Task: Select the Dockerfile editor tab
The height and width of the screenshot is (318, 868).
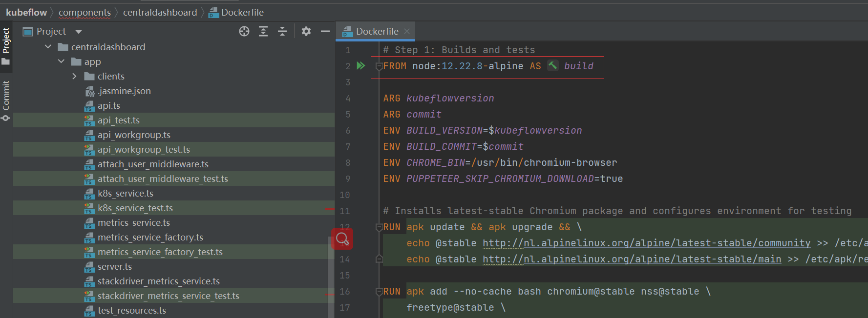Action: pyautogui.click(x=377, y=31)
